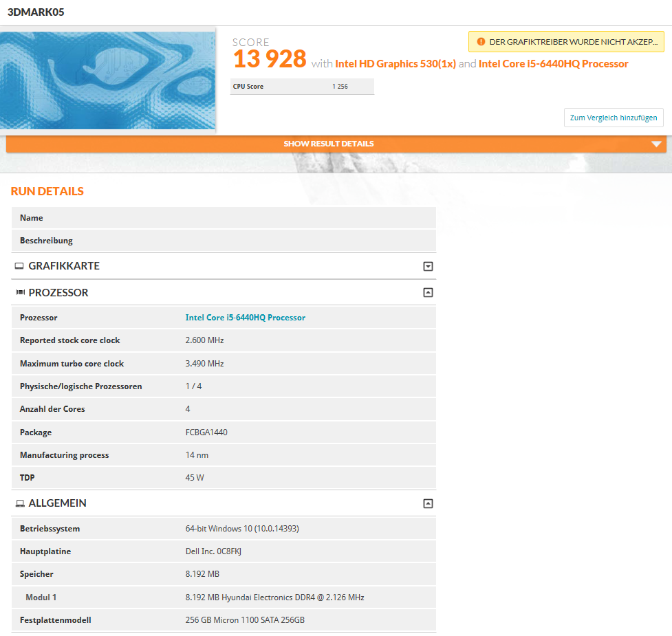Click the white arrow on orange details bar
This screenshot has height=636, width=672.
point(656,144)
